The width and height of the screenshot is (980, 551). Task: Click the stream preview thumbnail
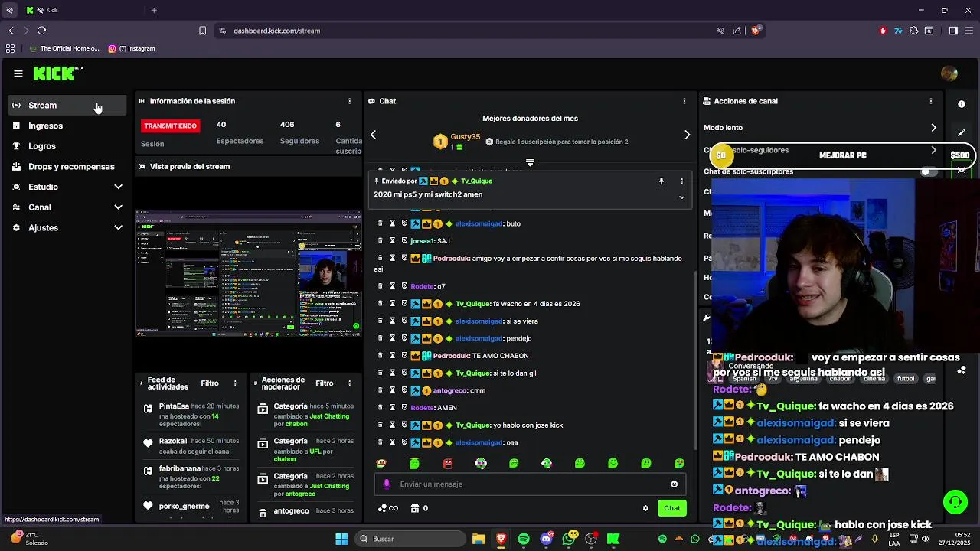(x=248, y=273)
